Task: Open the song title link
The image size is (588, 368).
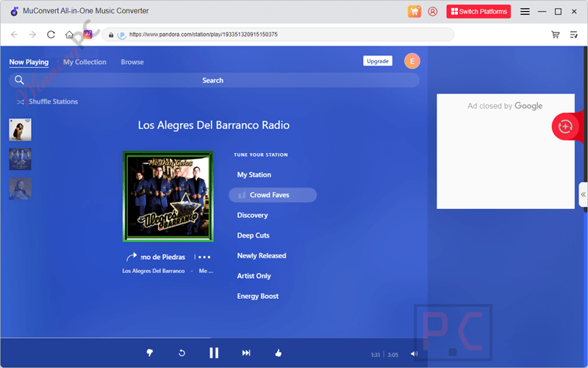Action: (163, 257)
